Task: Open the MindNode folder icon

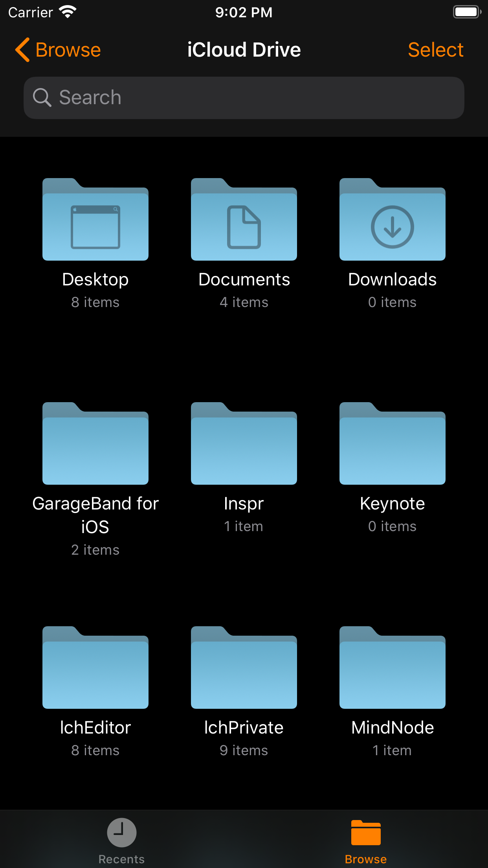Action: point(393,668)
